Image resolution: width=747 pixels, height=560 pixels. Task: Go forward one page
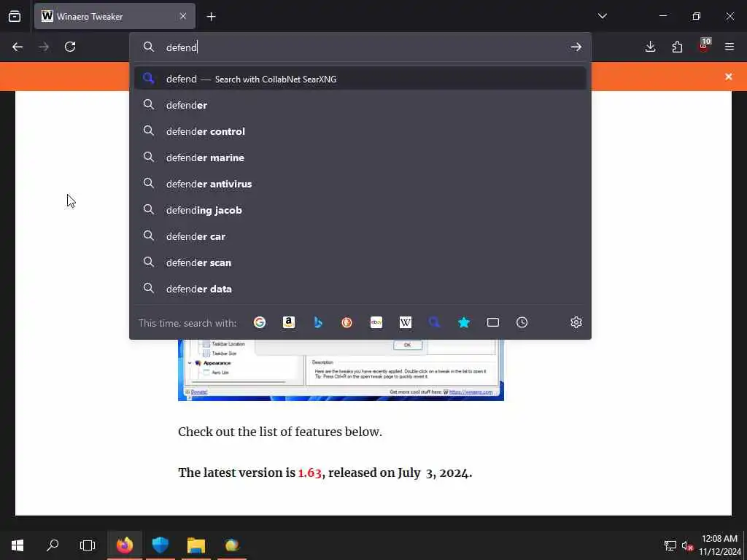44,47
